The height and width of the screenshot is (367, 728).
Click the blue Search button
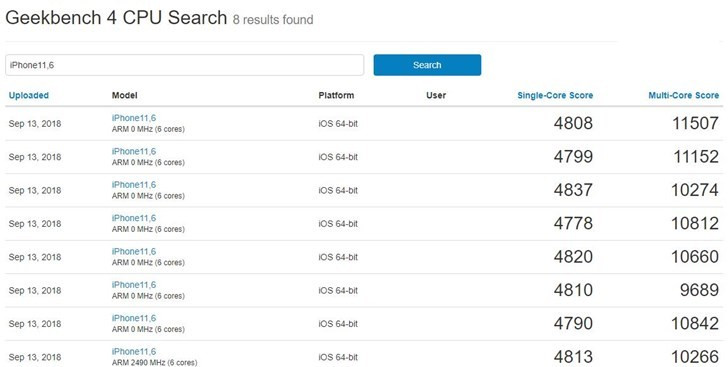(427, 65)
